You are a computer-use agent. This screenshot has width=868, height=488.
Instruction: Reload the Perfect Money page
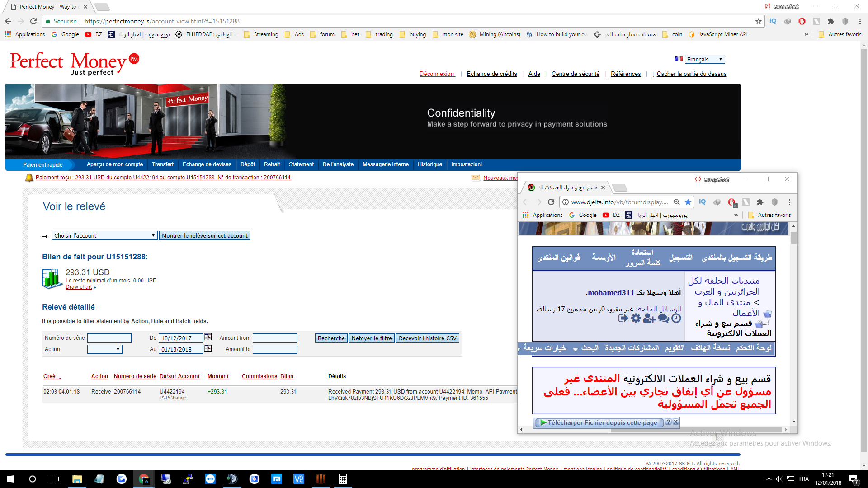click(33, 21)
